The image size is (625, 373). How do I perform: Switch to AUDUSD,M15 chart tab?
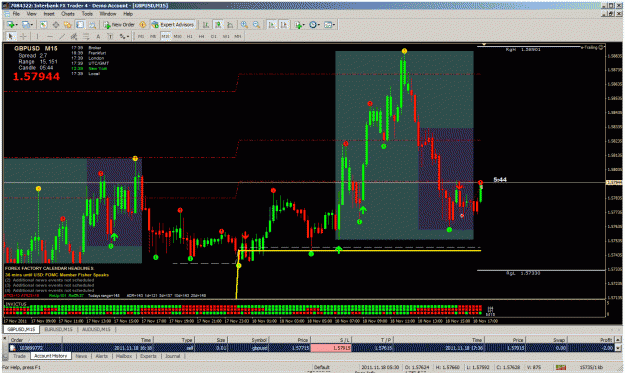(96, 329)
